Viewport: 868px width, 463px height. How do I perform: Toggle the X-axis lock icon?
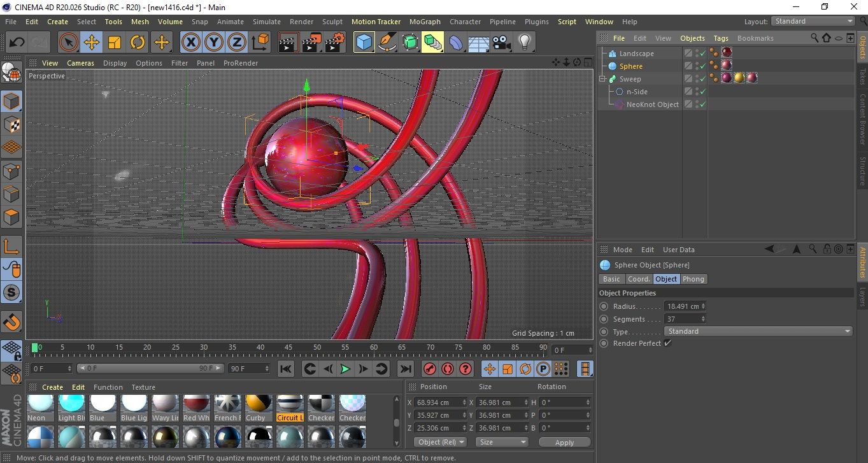[190, 43]
